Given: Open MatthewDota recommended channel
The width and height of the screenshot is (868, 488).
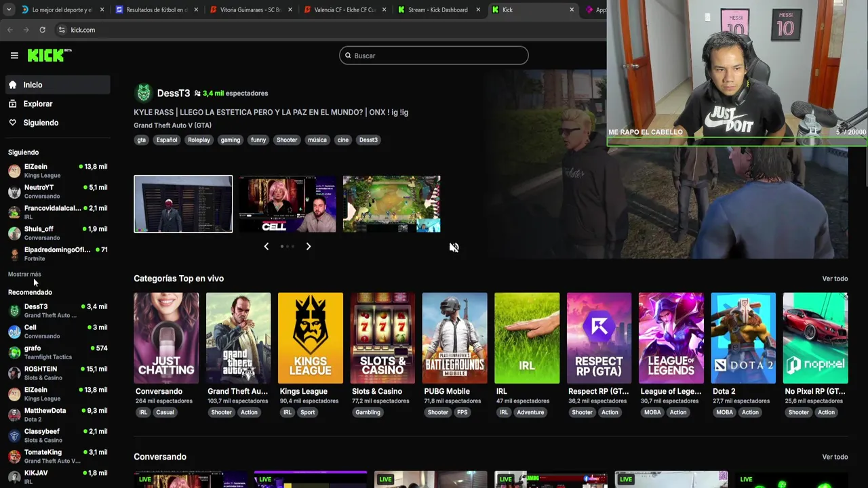Looking at the screenshot, I should (x=58, y=415).
